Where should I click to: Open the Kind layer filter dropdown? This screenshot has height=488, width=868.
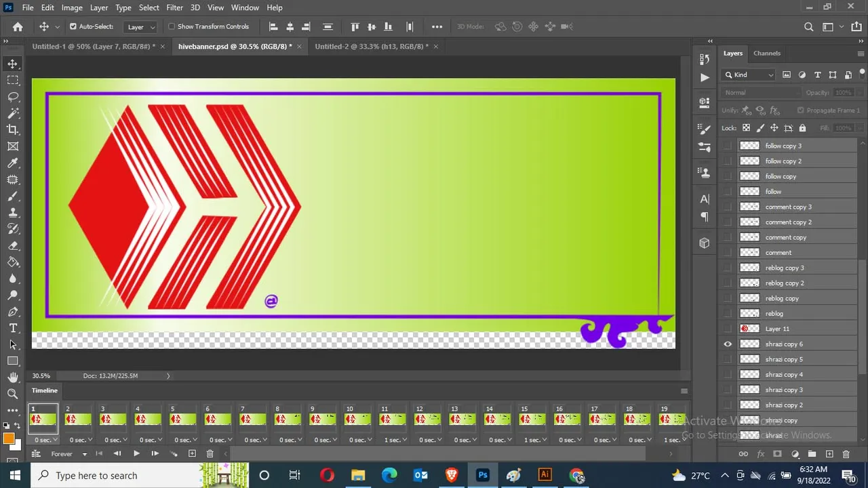click(749, 75)
